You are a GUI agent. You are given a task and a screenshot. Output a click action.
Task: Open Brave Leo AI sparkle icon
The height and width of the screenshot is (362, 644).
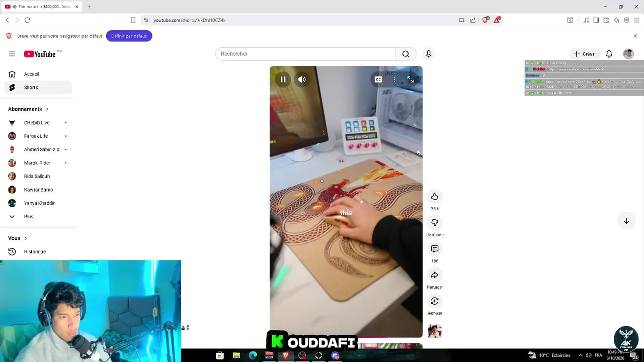coord(616,20)
